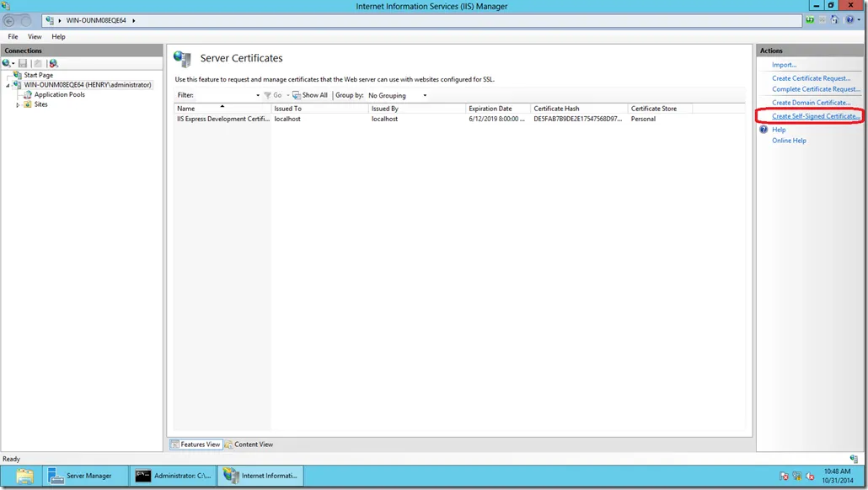Sort by the Name column header
This screenshot has width=868, height=490.
(x=222, y=109)
